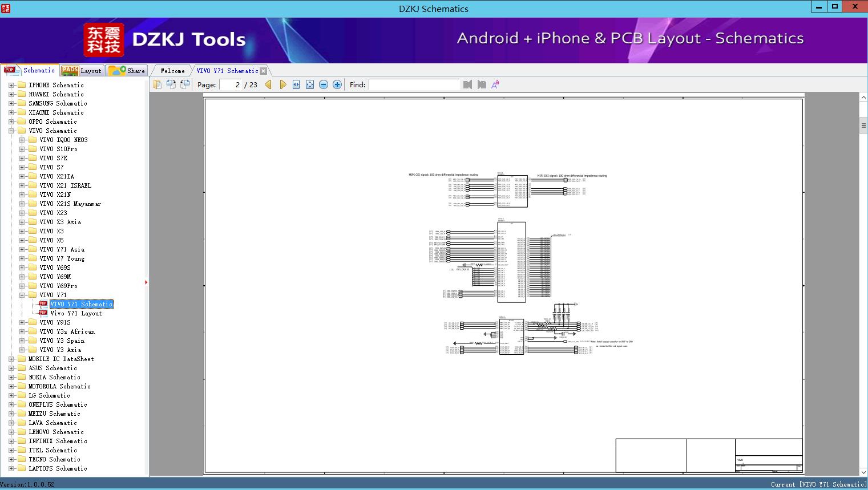Expand the OPPO Schematic folder
Screen dimensions: 868x490
(x=11, y=122)
